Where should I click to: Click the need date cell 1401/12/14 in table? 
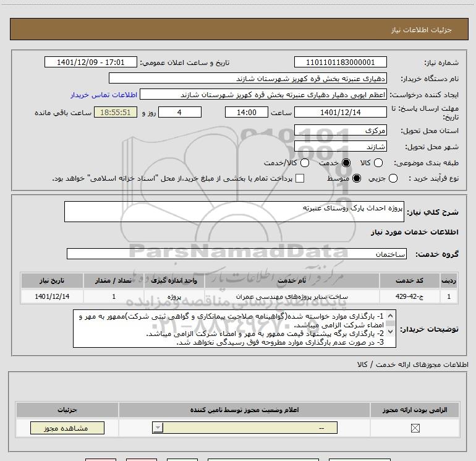pyautogui.click(x=52, y=296)
